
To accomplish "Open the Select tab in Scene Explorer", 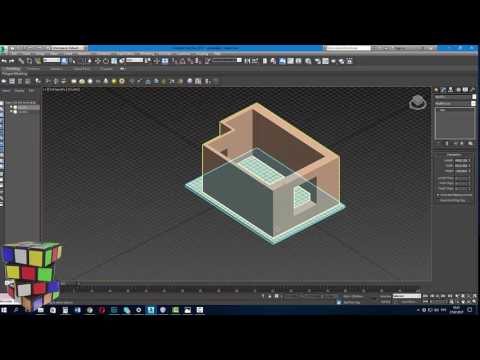I will point(6,91).
